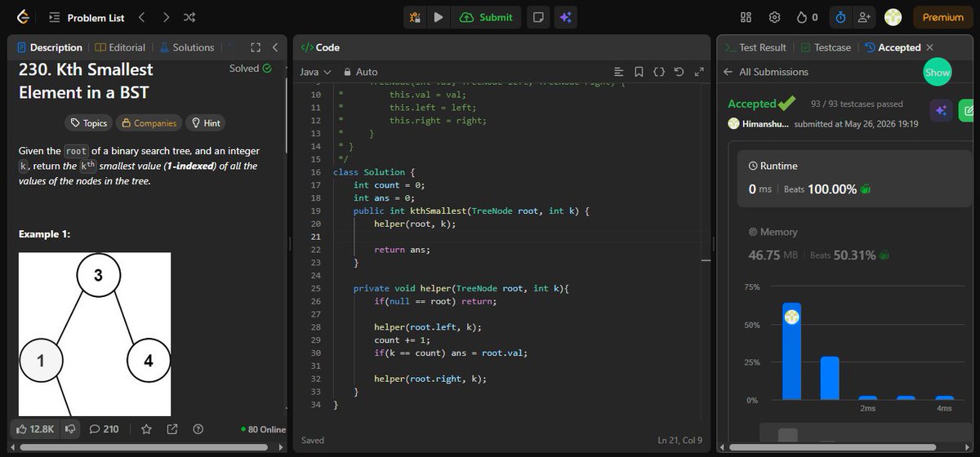Open the layout grid icon
The height and width of the screenshot is (457, 980).
(746, 17)
